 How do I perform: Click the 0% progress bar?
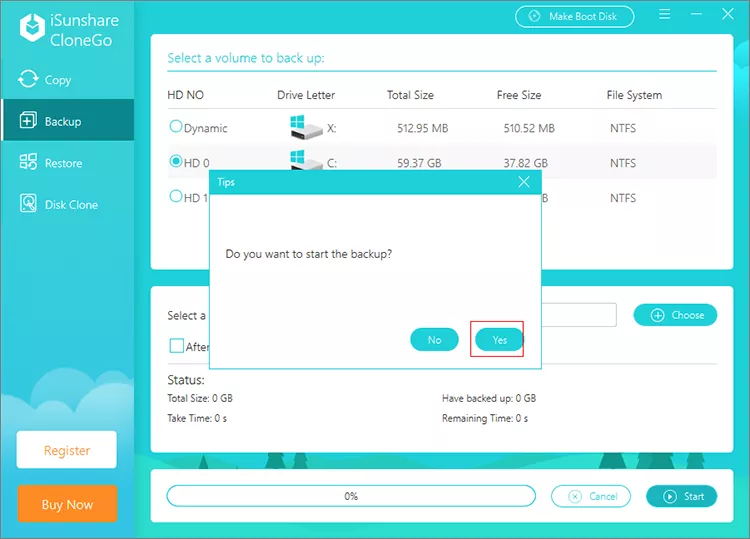[351, 496]
